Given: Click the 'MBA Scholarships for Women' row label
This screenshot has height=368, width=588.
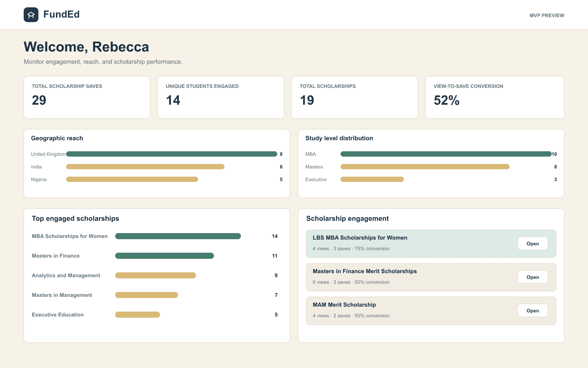Looking at the screenshot, I should (70, 236).
